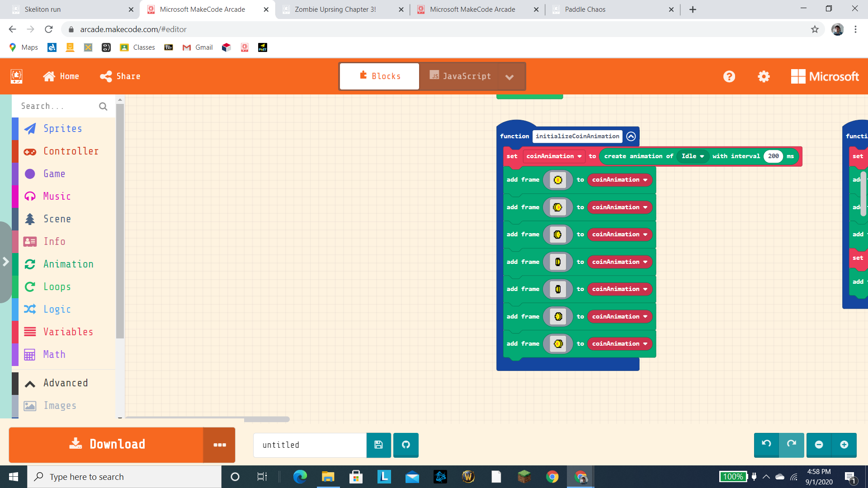Screen dimensions: 868x488
Task: Click the GitHub repository icon button
Action: tap(406, 445)
